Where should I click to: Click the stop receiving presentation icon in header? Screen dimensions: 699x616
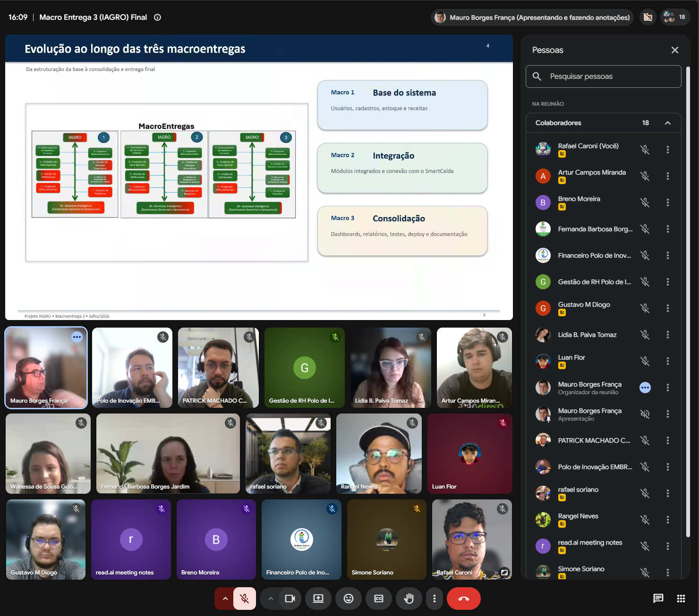(x=648, y=17)
